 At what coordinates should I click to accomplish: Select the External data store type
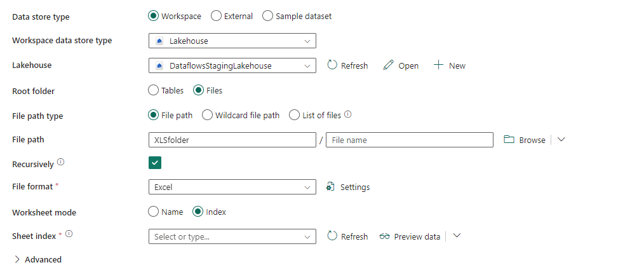coord(216,16)
